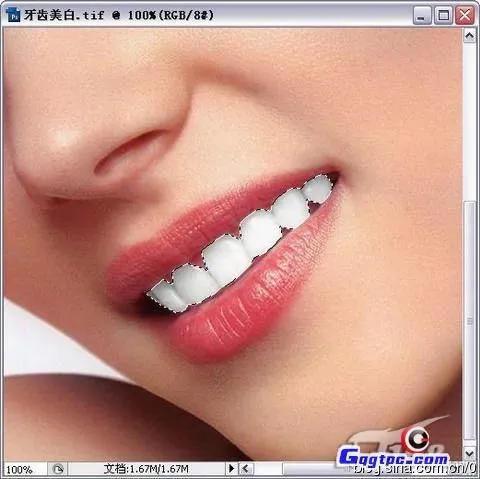Click the title text 牙齿美白.tif @ 100%(RGB/8#)
The image size is (480, 479).
(119, 15)
